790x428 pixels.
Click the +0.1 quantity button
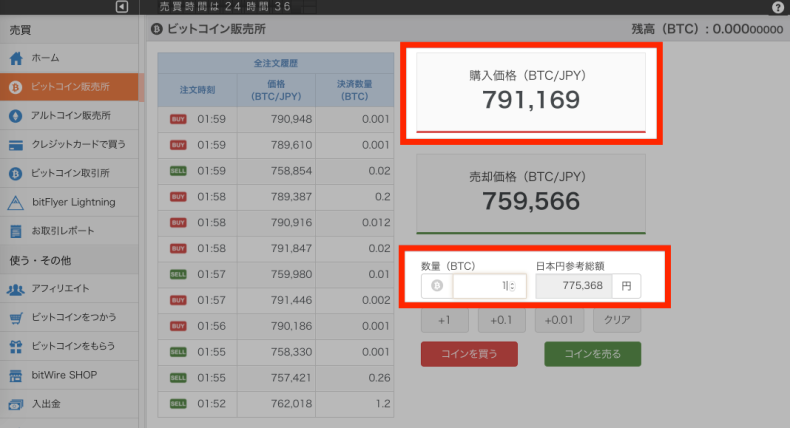(501, 320)
